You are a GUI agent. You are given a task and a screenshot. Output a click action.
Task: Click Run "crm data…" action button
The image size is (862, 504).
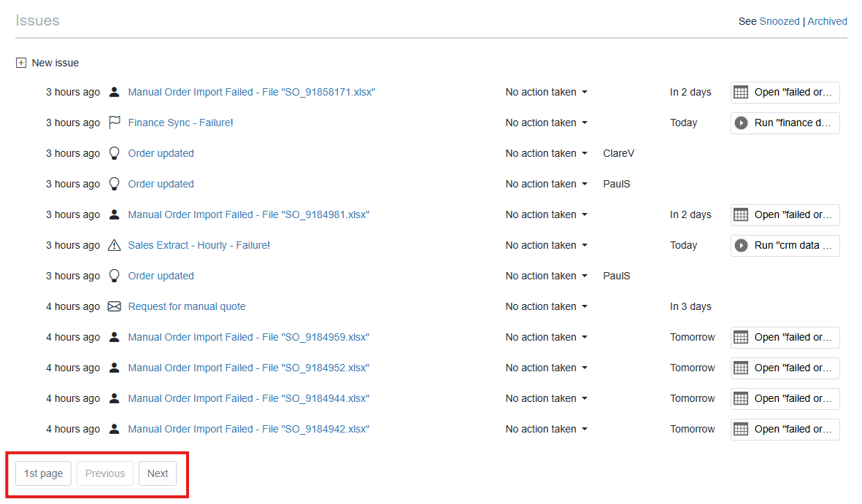785,246
